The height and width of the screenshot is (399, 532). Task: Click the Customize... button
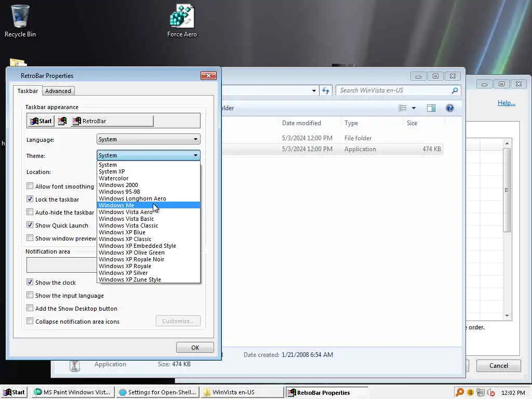pyautogui.click(x=178, y=321)
